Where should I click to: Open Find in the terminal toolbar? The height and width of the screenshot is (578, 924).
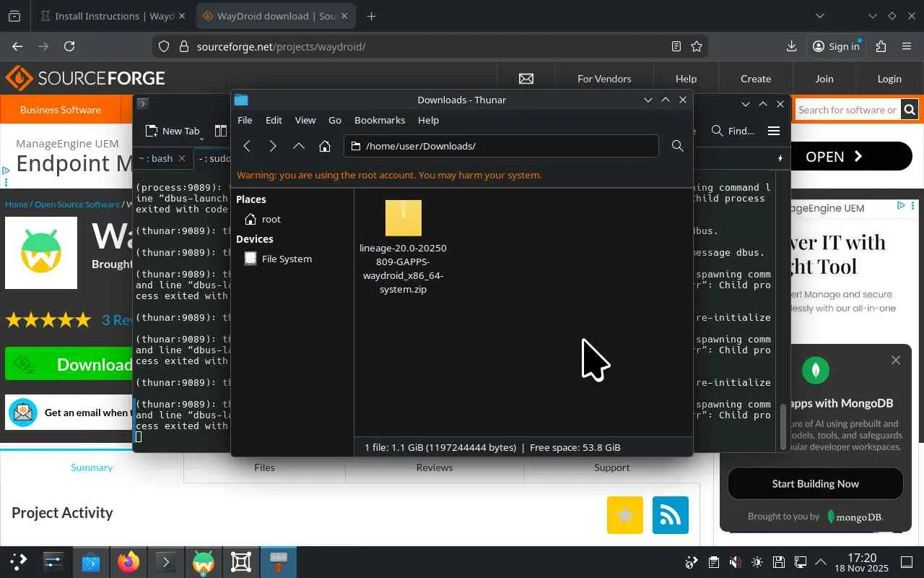point(733,131)
